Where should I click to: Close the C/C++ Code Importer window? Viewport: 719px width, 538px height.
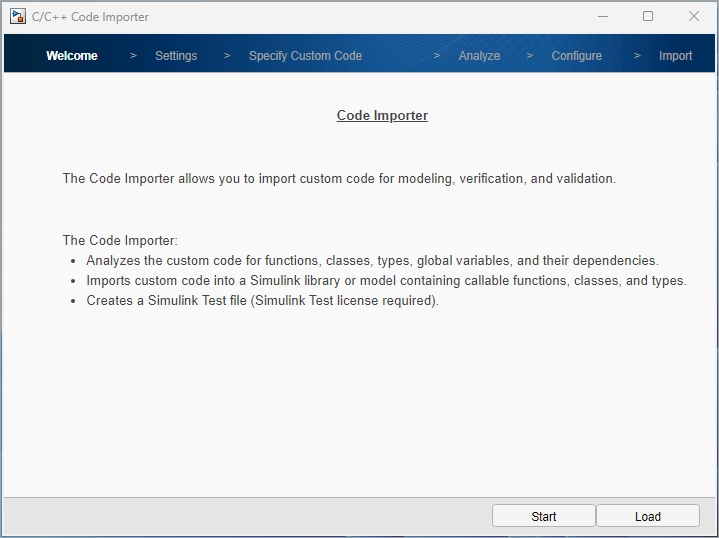click(x=694, y=17)
